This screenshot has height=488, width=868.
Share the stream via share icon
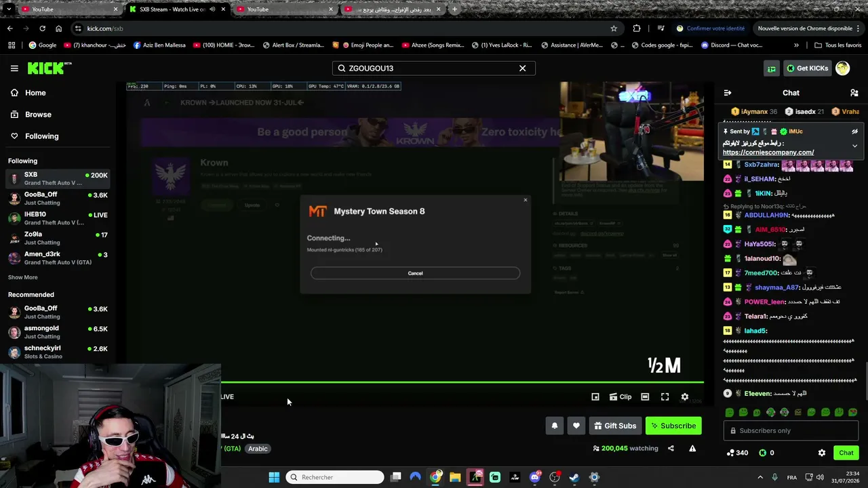[671, 449]
